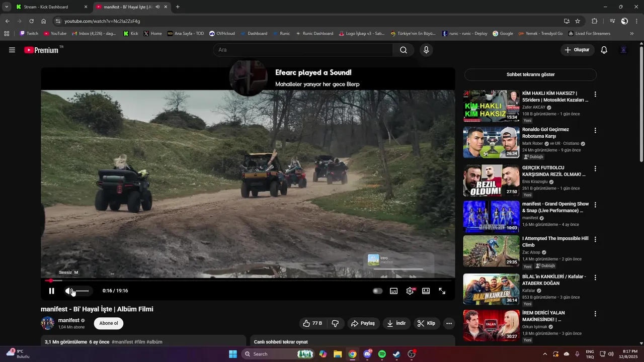Open the manifest channel avatar

[x=47, y=323]
